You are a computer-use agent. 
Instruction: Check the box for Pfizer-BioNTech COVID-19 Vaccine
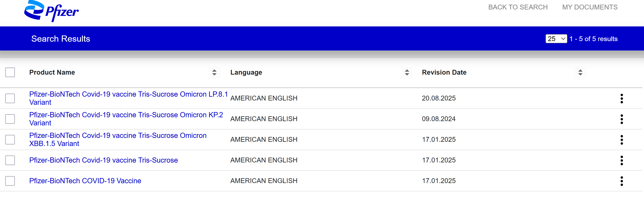click(x=10, y=181)
